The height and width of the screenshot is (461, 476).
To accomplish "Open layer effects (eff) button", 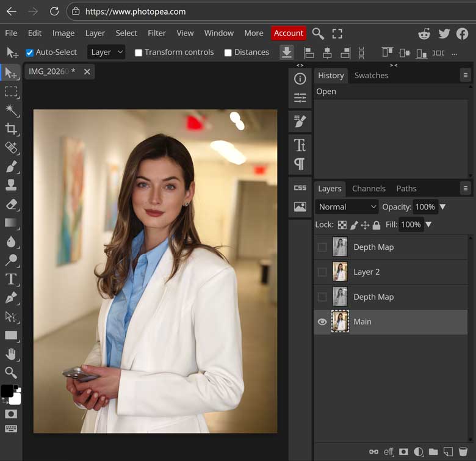I will (389, 452).
